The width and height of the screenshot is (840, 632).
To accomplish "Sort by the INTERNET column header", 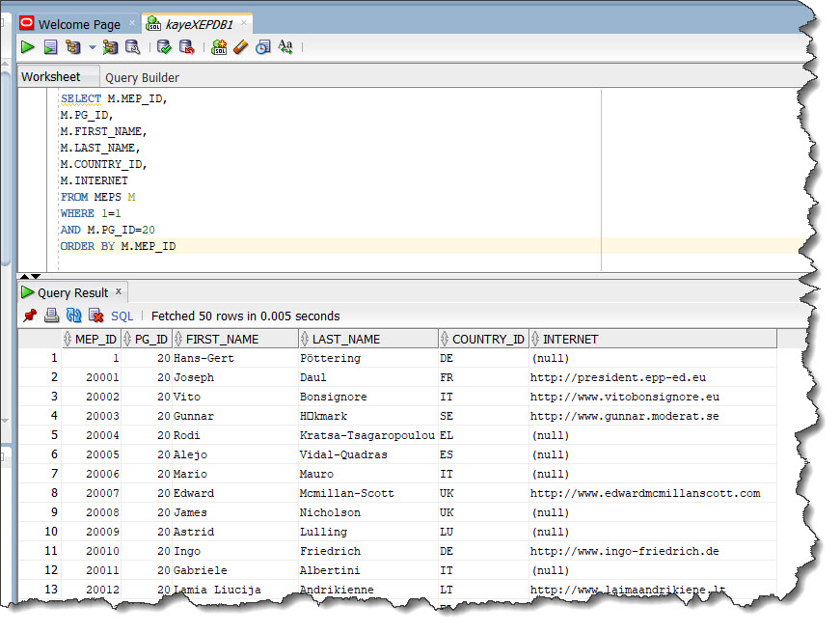I will tap(653, 340).
